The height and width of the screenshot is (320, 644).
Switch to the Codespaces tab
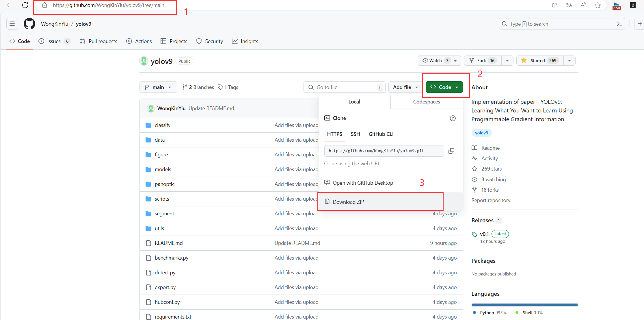pyautogui.click(x=426, y=102)
